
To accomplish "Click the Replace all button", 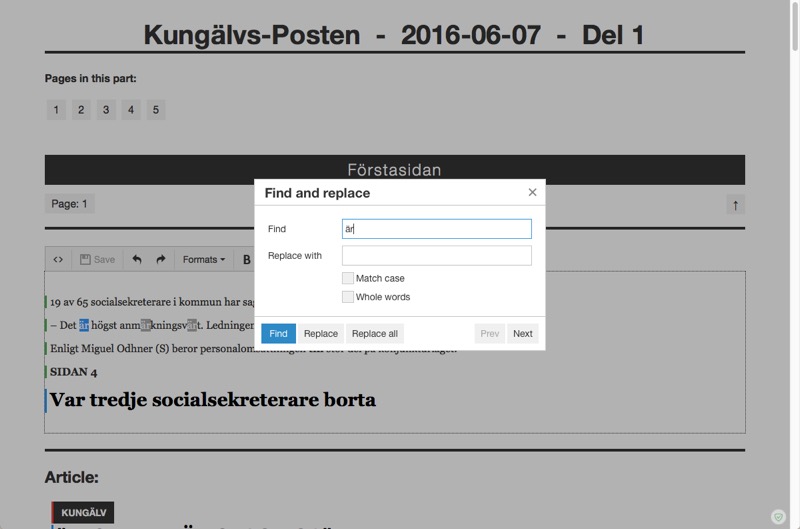I will pyautogui.click(x=375, y=334).
